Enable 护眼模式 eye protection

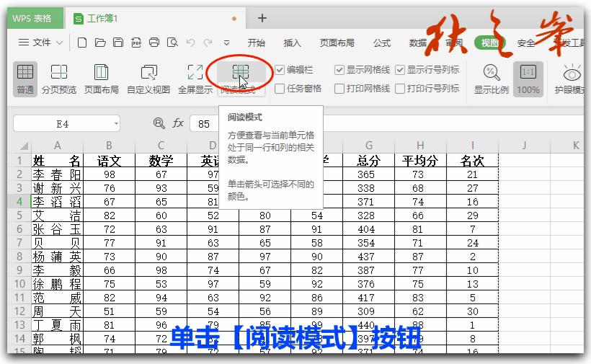tap(570, 79)
